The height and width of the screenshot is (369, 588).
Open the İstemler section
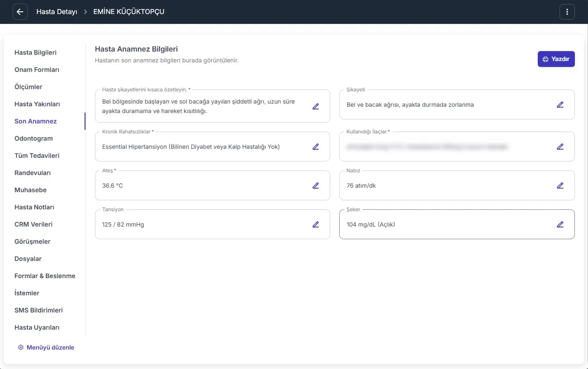(x=27, y=293)
